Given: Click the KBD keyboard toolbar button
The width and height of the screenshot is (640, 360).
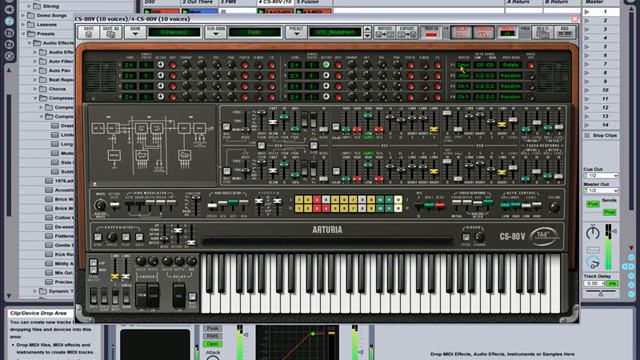Looking at the screenshot, I should coord(565,32).
